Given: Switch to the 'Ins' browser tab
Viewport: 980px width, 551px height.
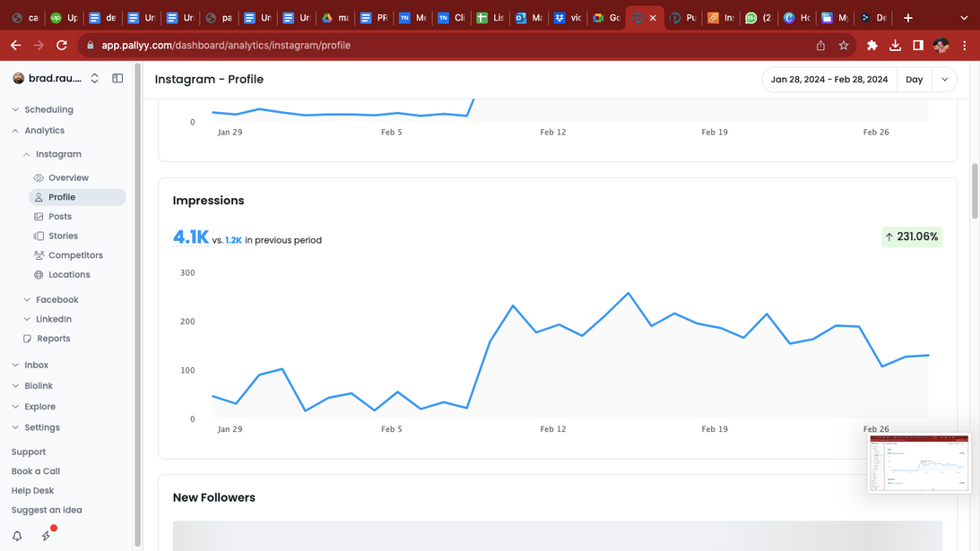Looking at the screenshot, I should (x=721, y=18).
